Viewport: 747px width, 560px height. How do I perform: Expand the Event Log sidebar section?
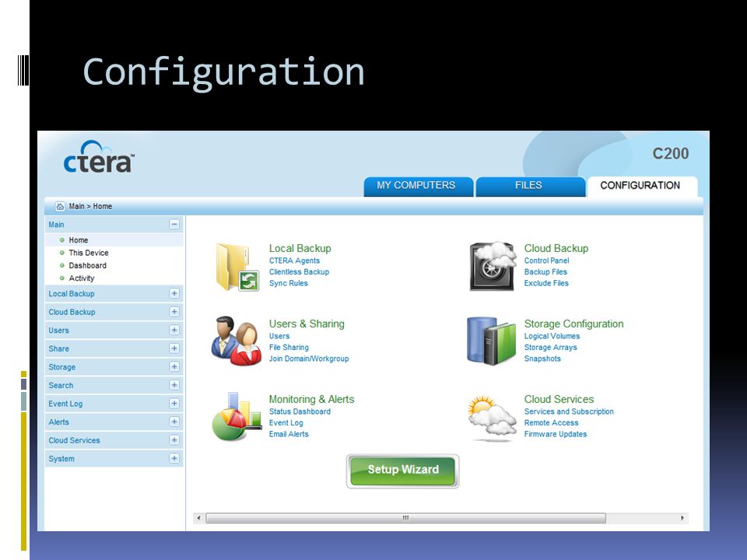tap(174, 404)
